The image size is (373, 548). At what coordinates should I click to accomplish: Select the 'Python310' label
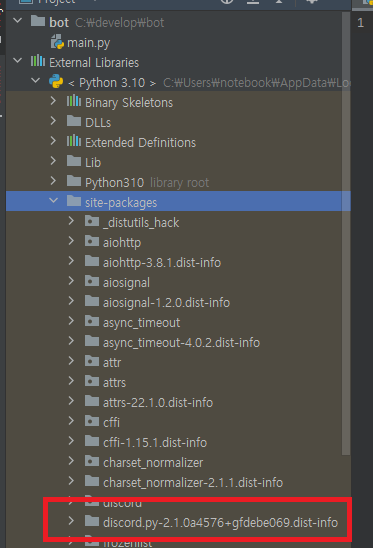pos(115,182)
